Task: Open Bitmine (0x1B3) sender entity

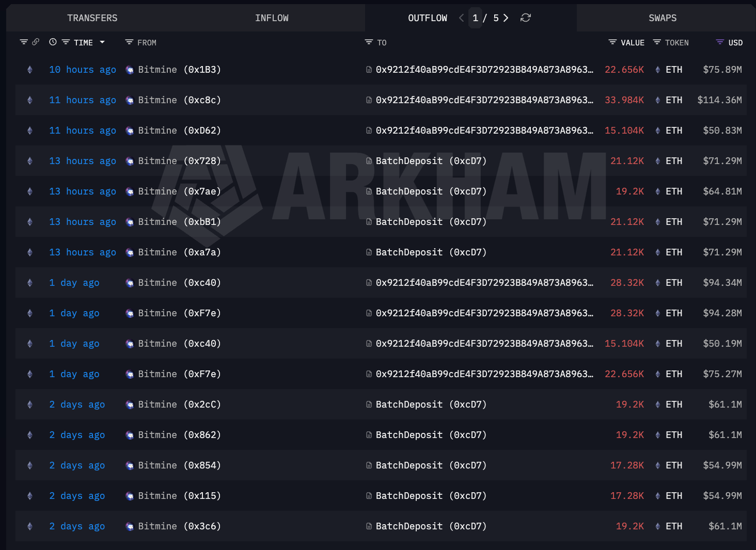Action: (179, 70)
